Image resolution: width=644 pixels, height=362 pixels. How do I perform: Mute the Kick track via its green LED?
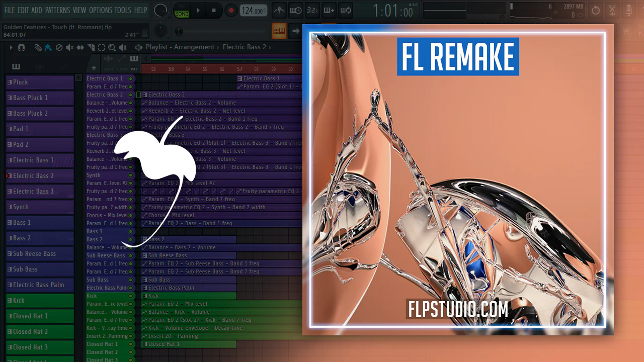click(x=131, y=296)
